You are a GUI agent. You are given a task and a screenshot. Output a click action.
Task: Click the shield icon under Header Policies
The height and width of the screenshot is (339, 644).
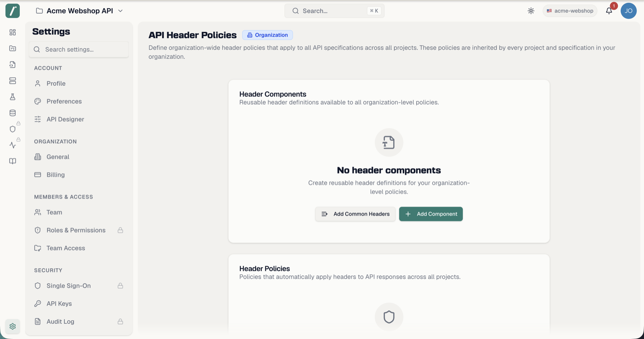point(389,317)
